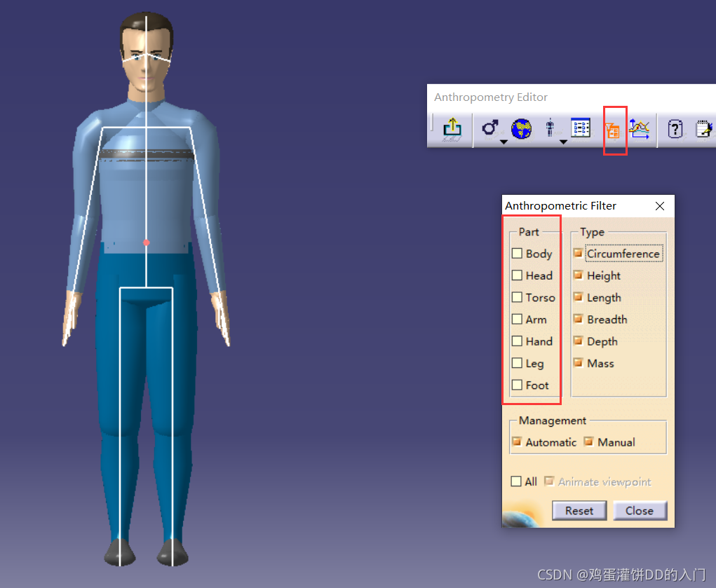
Task: Select the male gender icon
Action: pyautogui.click(x=490, y=128)
